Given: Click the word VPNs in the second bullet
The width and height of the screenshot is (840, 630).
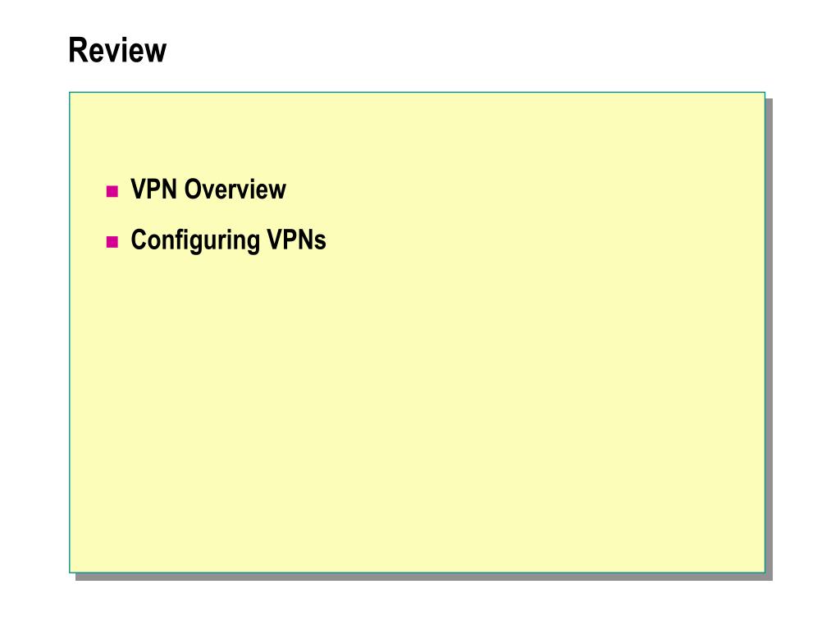Looking at the screenshot, I should point(297,240).
